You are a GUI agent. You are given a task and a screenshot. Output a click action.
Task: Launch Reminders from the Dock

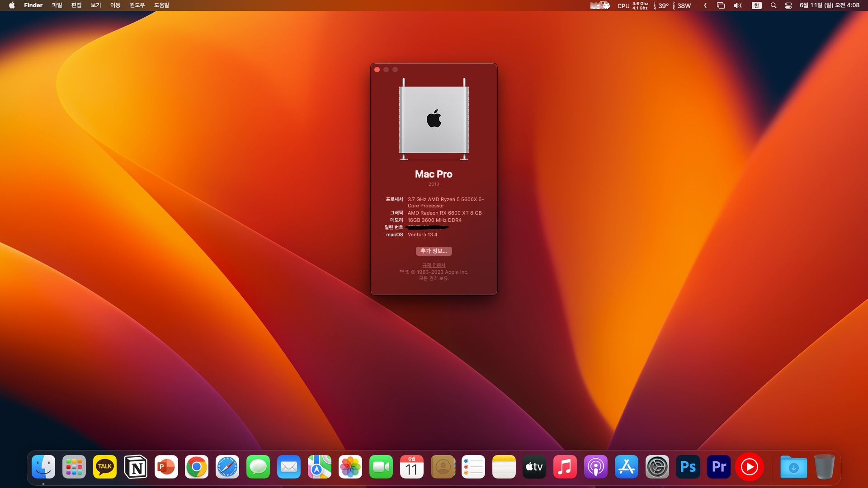(473, 467)
